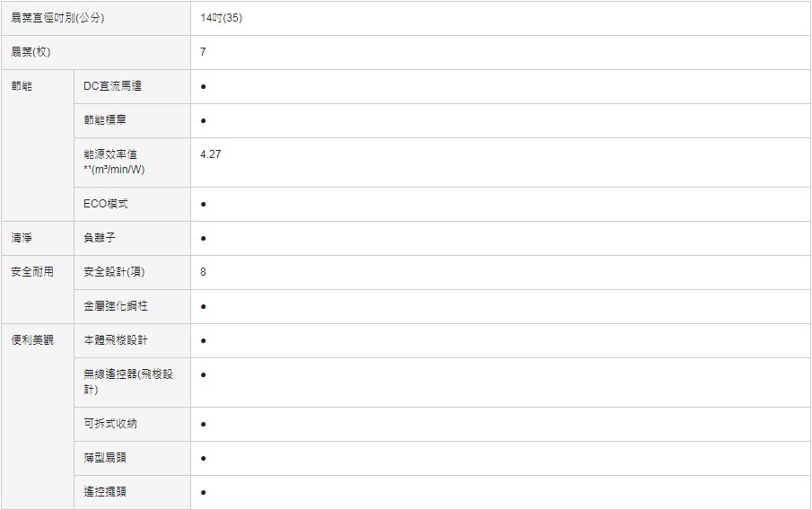This screenshot has height=510, width=812.
Task: Select the 4.27 efficiency value
Action: click(211, 154)
